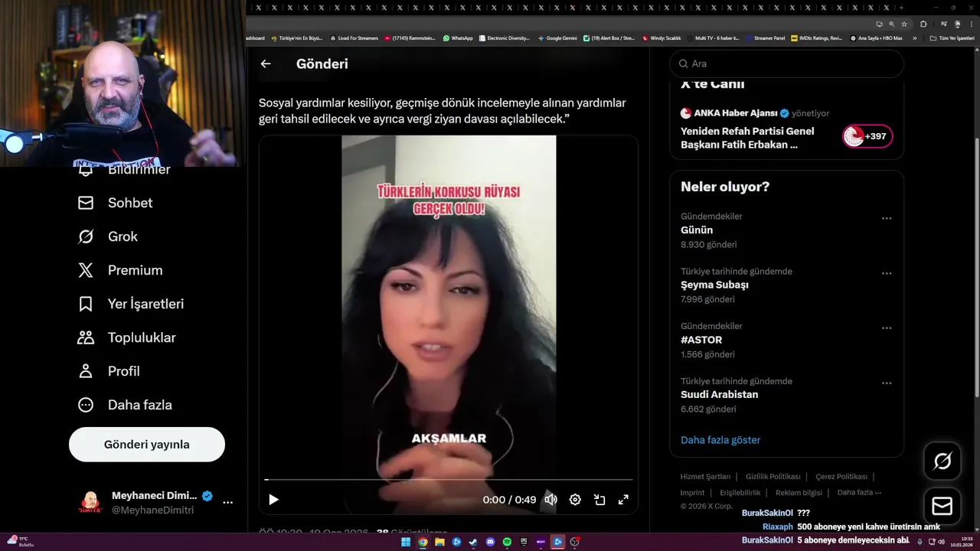Open floating Grok button
Image resolution: width=980 pixels, height=551 pixels.
(942, 461)
